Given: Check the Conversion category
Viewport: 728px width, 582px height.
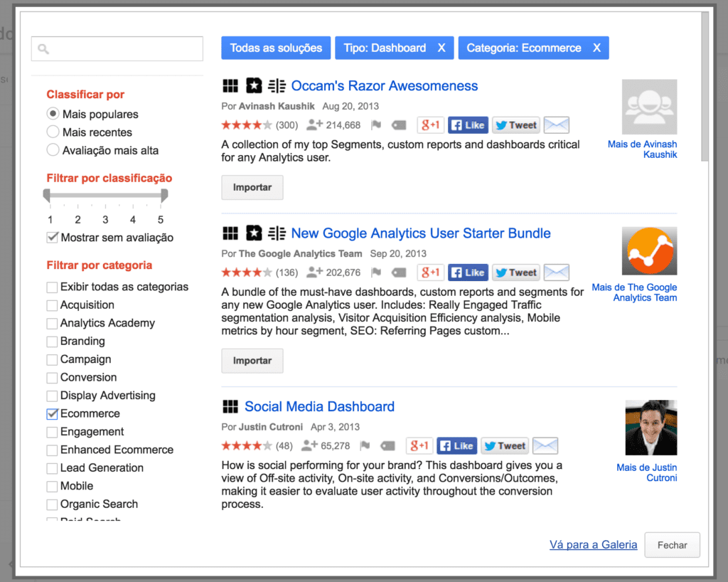Looking at the screenshot, I should (52, 378).
